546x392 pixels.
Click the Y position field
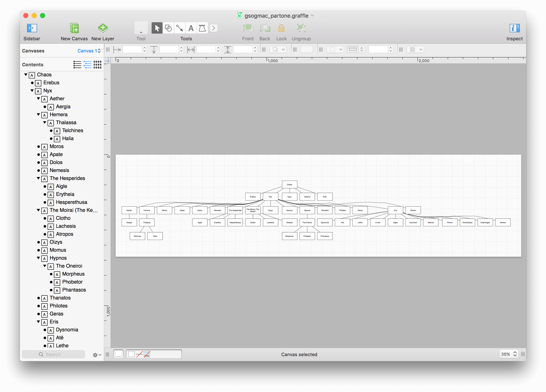click(169, 49)
